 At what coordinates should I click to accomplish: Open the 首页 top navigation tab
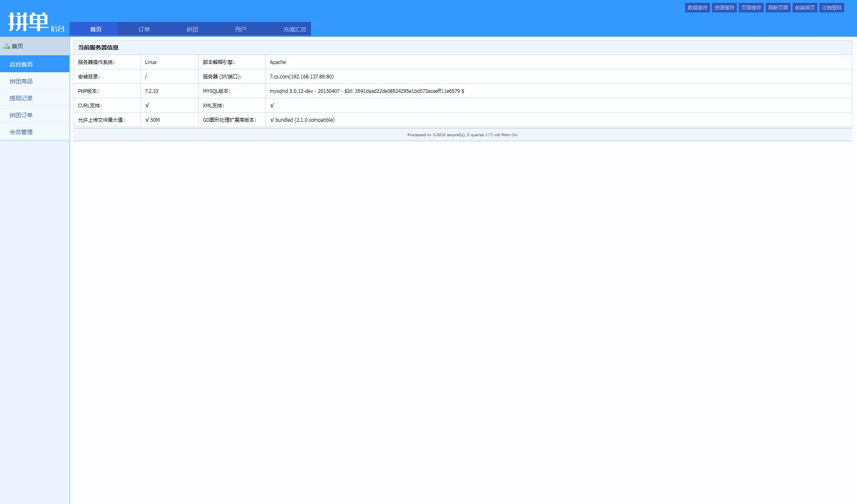pos(96,29)
